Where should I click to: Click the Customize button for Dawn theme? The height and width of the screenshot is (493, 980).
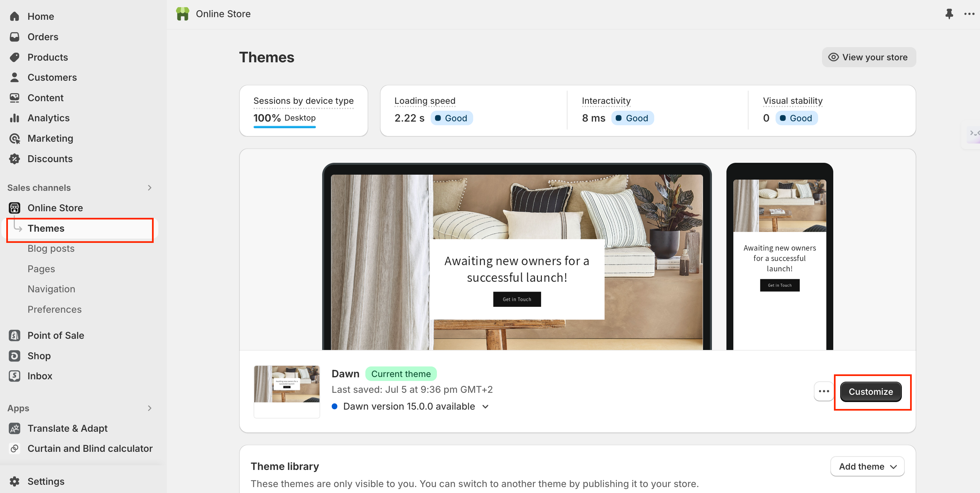(x=871, y=392)
